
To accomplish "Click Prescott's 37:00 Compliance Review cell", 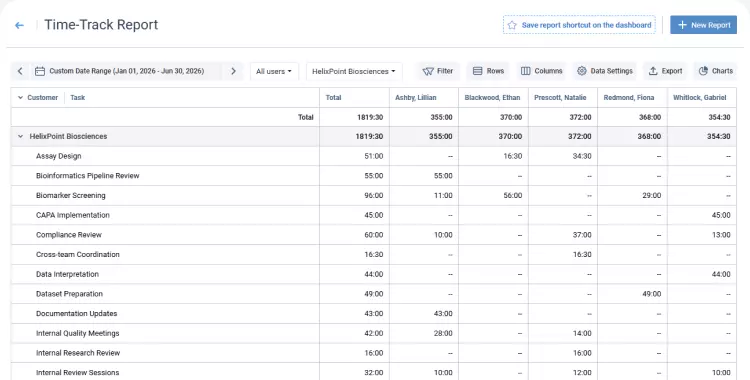I will pyautogui.click(x=582, y=235).
